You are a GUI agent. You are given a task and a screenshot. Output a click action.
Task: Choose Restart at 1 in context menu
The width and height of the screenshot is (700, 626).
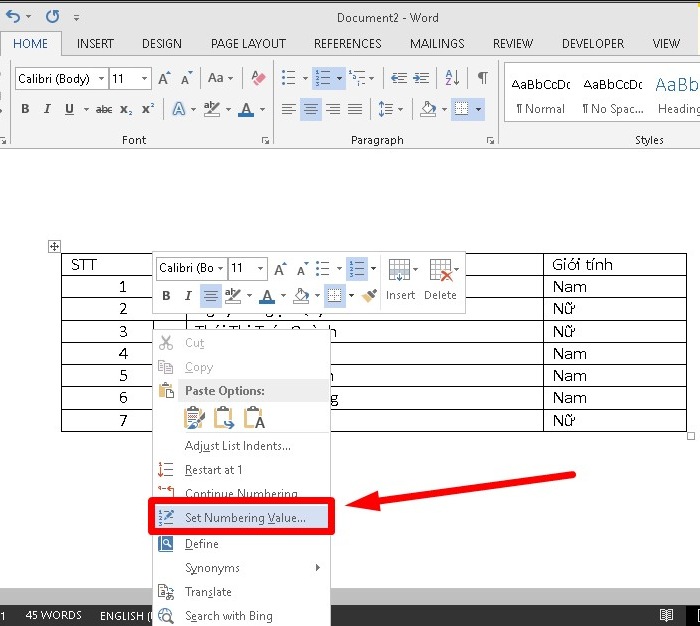241,470
